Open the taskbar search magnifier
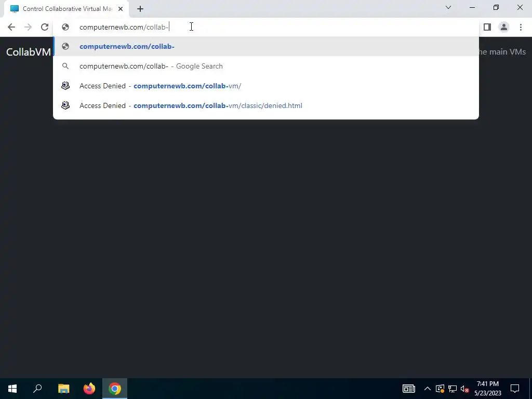 tap(37, 389)
